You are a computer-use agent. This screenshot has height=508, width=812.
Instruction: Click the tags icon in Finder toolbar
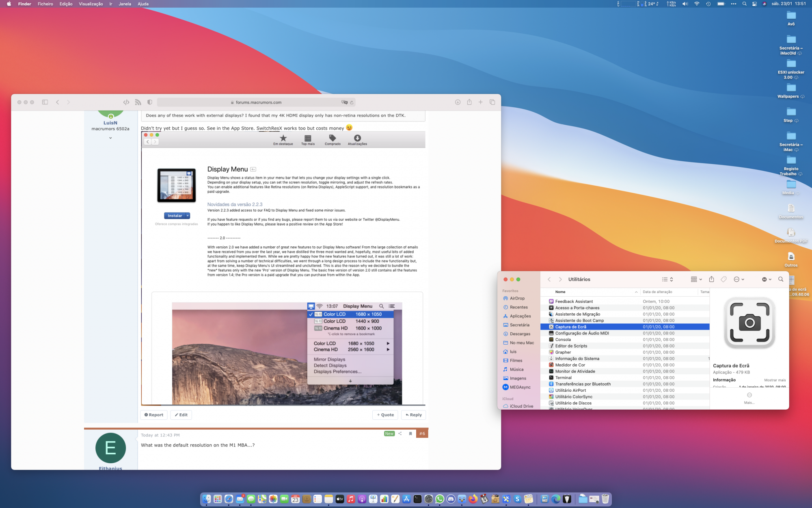click(x=723, y=279)
